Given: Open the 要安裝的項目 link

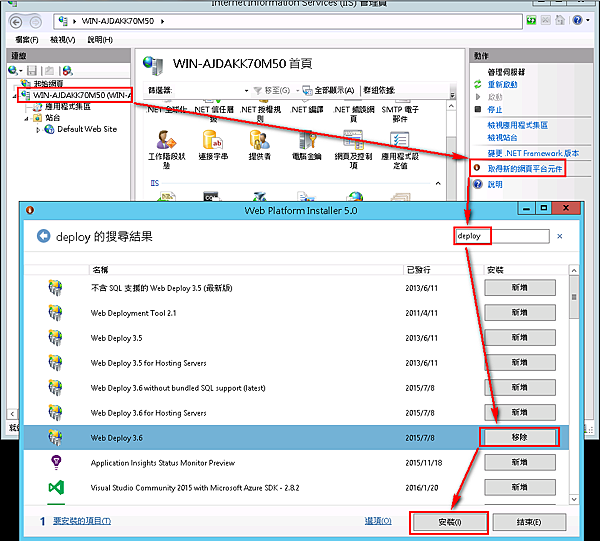Looking at the screenshot, I should coord(82,521).
